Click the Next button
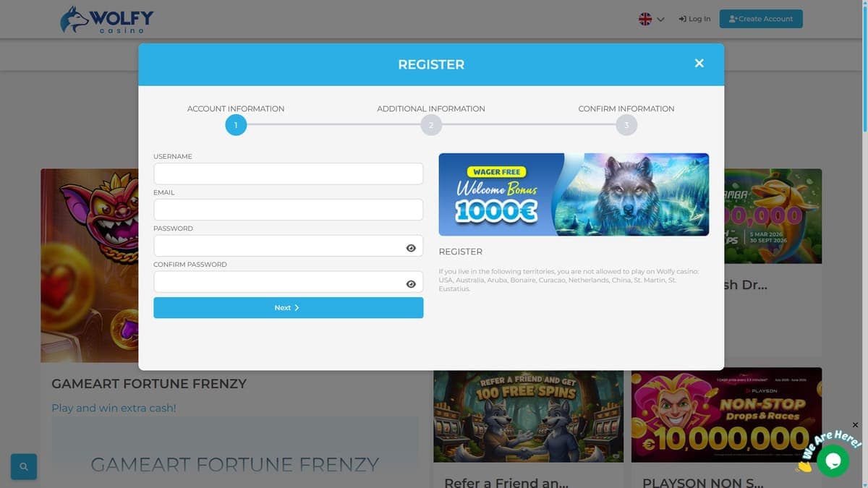This screenshot has width=868, height=488. (x=288, y=307)
